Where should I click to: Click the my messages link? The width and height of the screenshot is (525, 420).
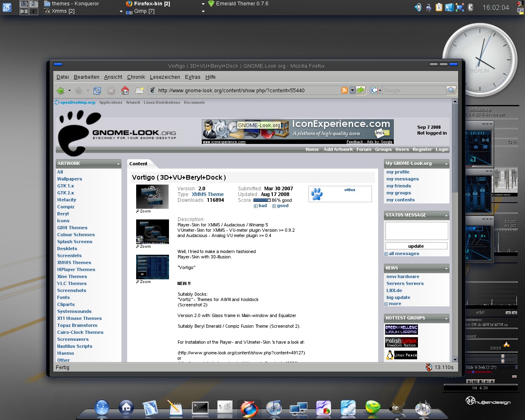(x=402, y=179)
